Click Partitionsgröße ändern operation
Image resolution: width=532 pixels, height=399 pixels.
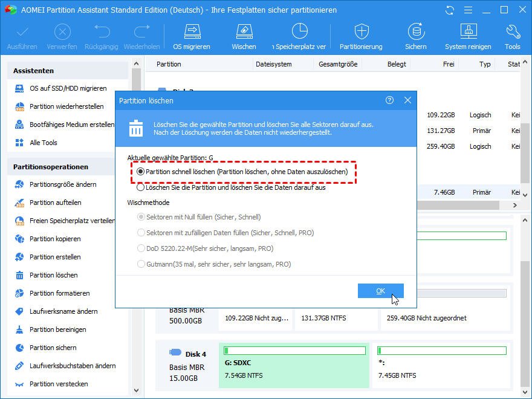click(56, 184)
